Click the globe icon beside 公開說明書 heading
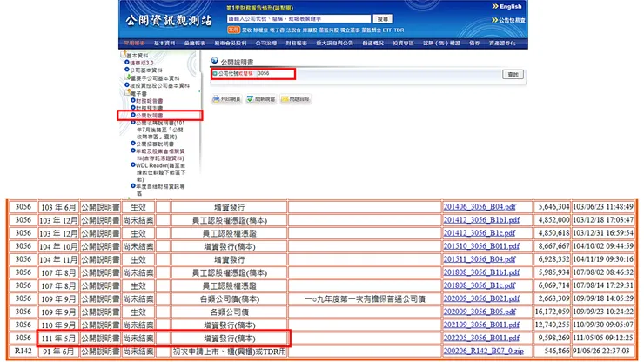Screen dimensions: 644x362 tap(214, 61)
